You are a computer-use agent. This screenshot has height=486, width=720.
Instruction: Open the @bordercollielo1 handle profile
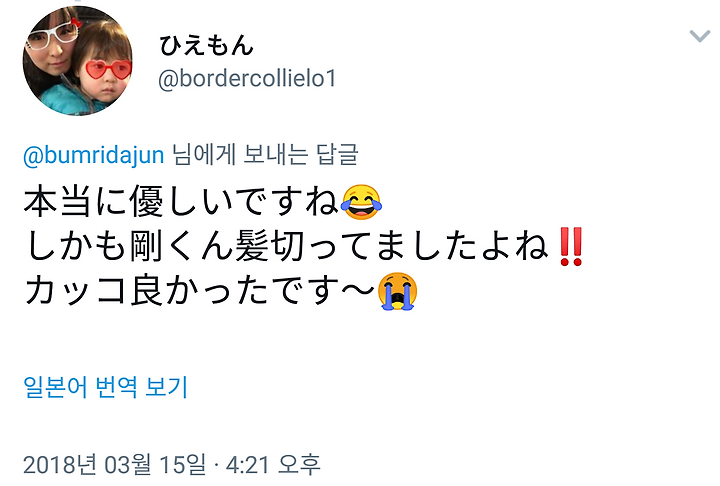click(247, 79)
